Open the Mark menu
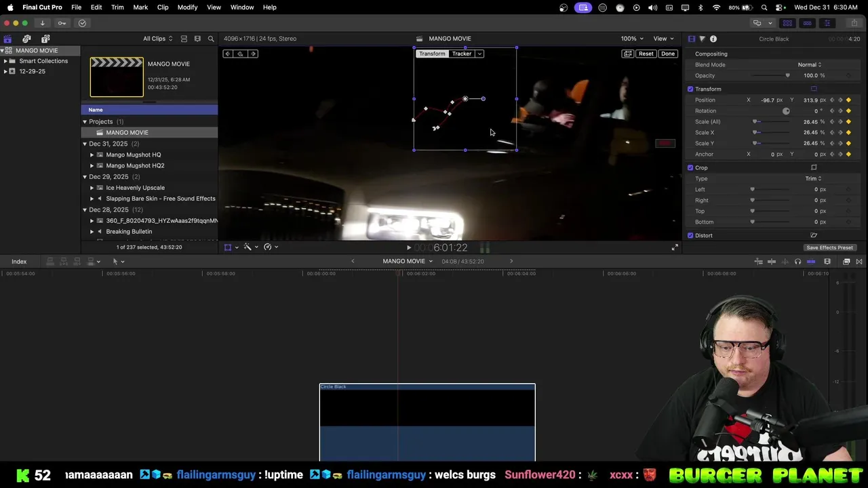 pos(140,7)
